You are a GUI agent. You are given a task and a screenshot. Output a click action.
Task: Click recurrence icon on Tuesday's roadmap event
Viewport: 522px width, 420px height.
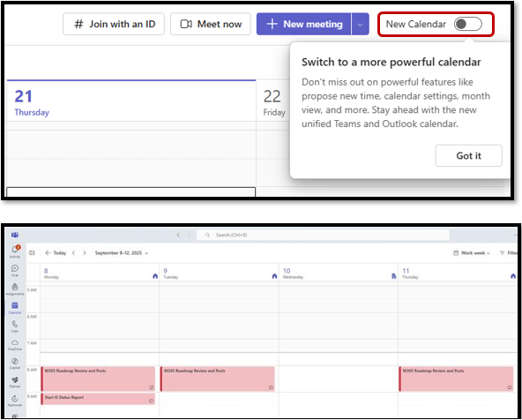[x=271, y=387]
